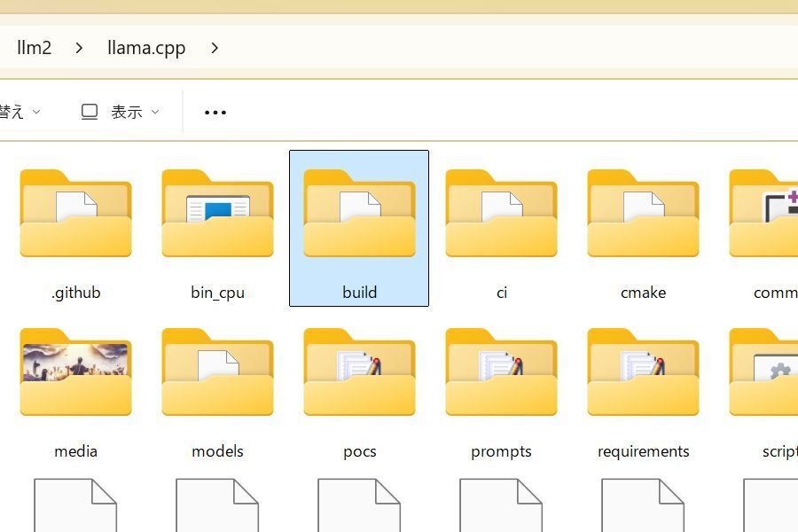
Task: Open the three-dot more options menu
Action: click(x=215, y=113)
